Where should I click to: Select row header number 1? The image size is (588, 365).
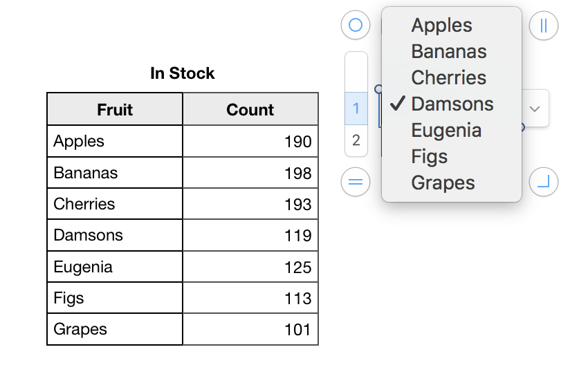coord(356,109)
